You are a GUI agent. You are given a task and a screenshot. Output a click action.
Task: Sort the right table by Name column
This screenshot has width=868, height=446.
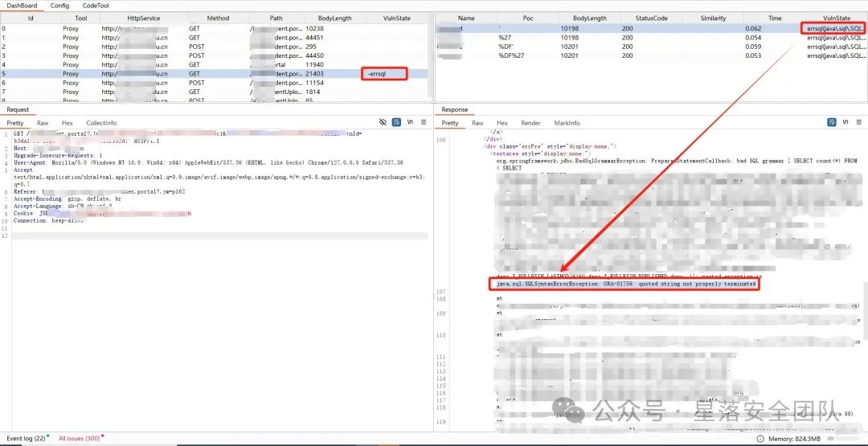[466, 18]
